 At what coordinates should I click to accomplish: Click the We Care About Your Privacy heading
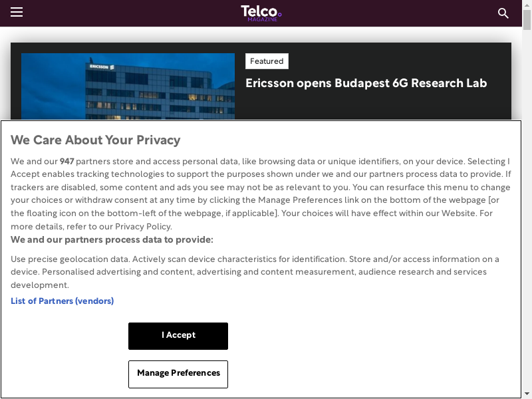coord(96,140)
